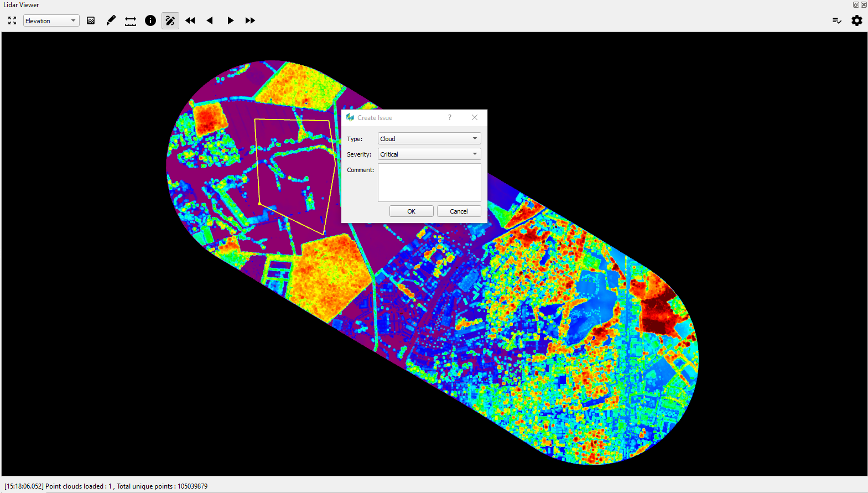
Task: Jump to first cloud with rewind button
Action: [x=190, y=20]
